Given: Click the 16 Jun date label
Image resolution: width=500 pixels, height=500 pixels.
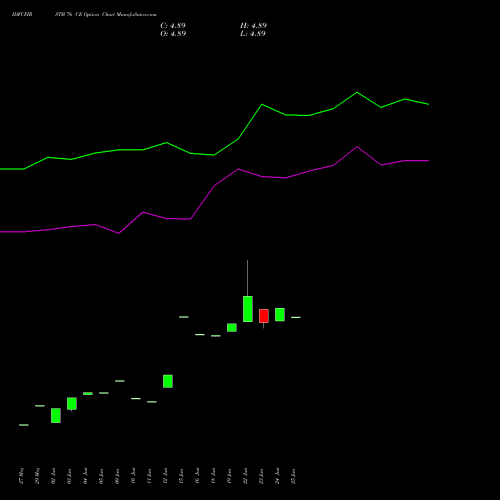Looking at the screenshot, I should click(x=197, y=476).
